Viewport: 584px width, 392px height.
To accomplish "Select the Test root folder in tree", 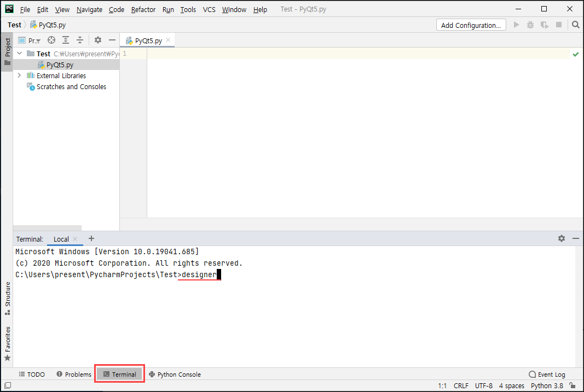I will pyautogui.click(x=66, y=54).
